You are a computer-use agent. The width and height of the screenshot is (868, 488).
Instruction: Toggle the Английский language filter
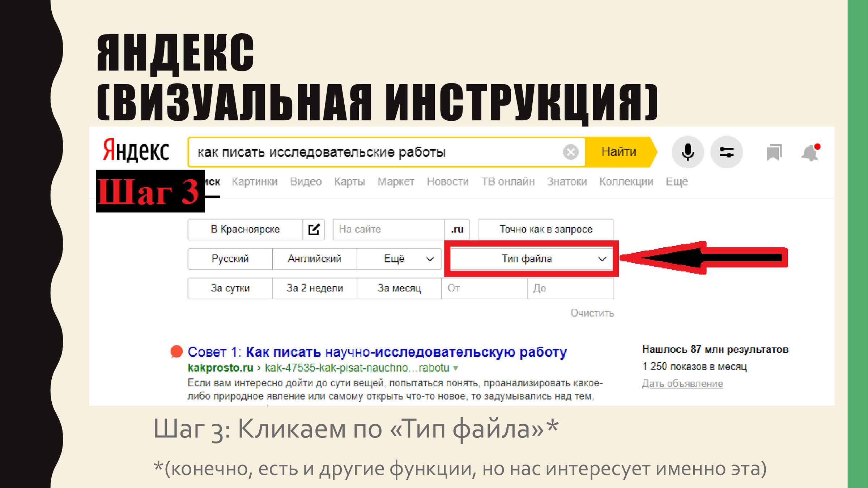click(315, 259)
